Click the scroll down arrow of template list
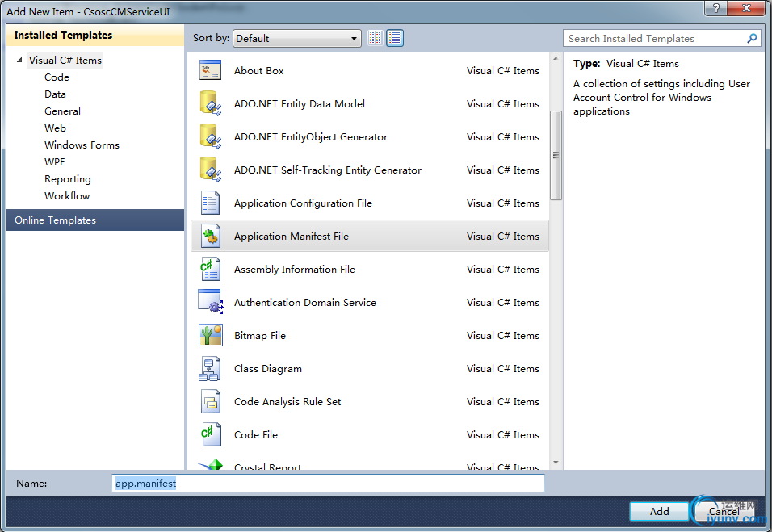 tap(556, 463)
